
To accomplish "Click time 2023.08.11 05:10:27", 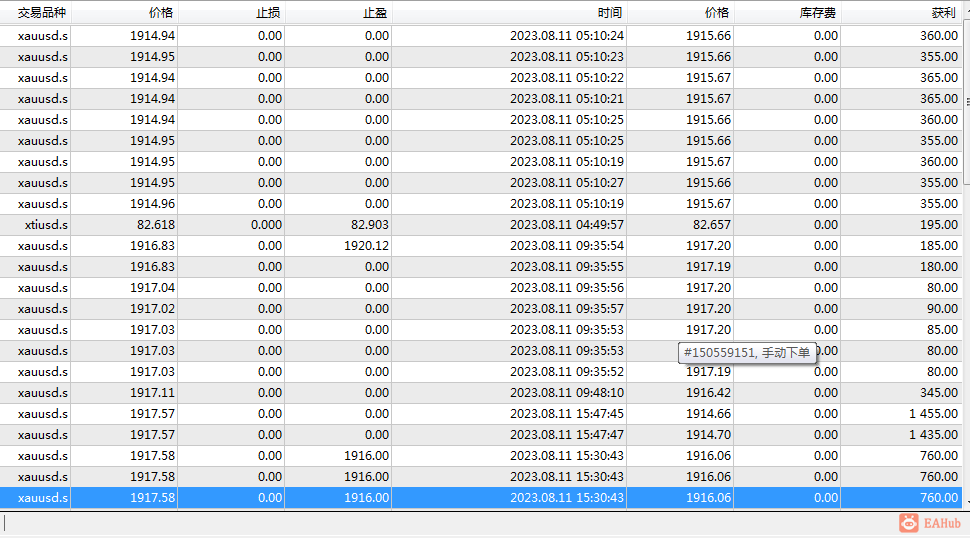I will [567, 183].
